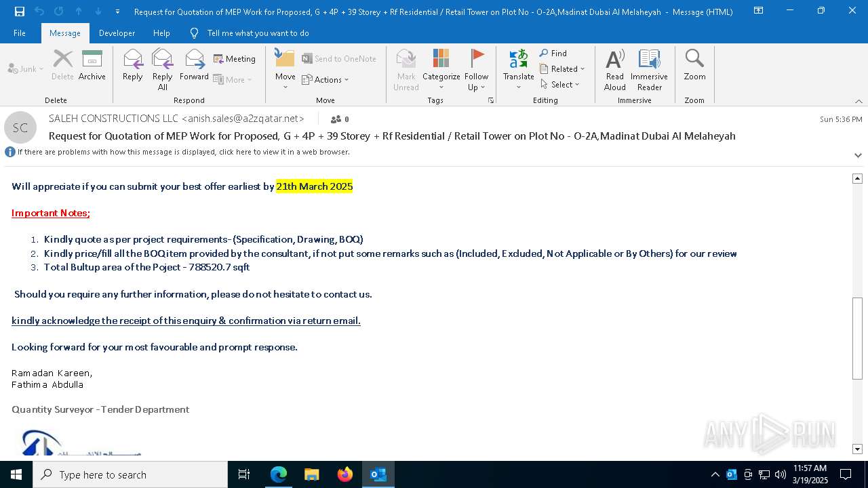Click the message scrollbar up arrow

pos(857,178)
